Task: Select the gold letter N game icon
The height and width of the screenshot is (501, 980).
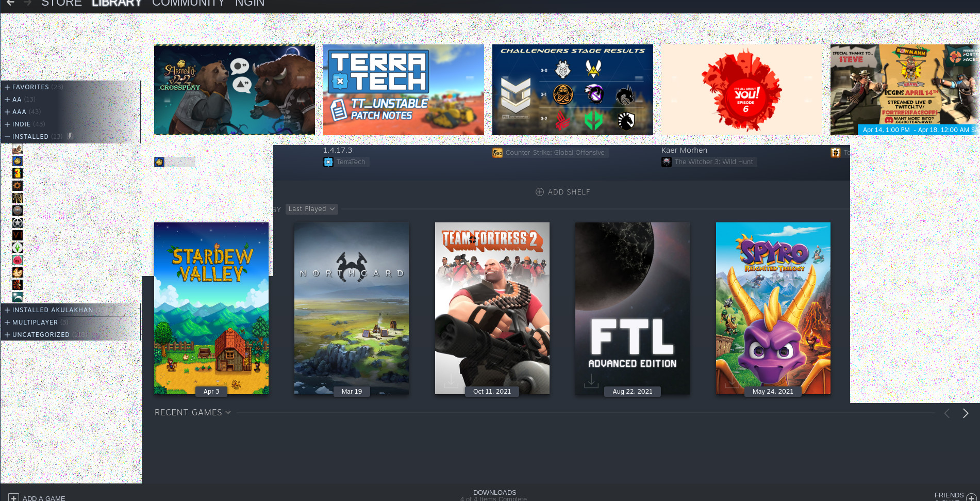Action: (18, 198)
